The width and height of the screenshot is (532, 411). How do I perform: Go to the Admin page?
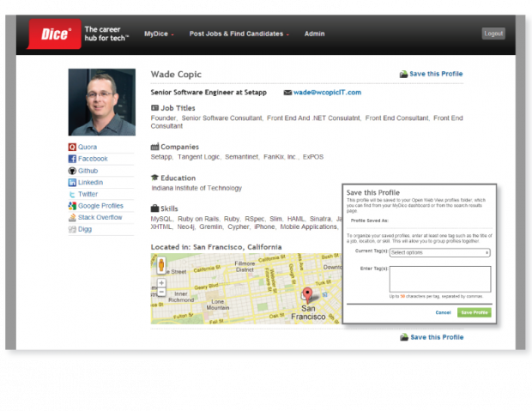tap(315, 34)
